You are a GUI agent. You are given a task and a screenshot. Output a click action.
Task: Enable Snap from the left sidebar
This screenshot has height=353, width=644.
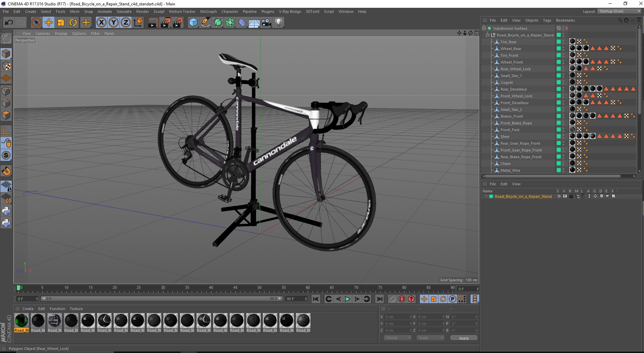(6, 171)
